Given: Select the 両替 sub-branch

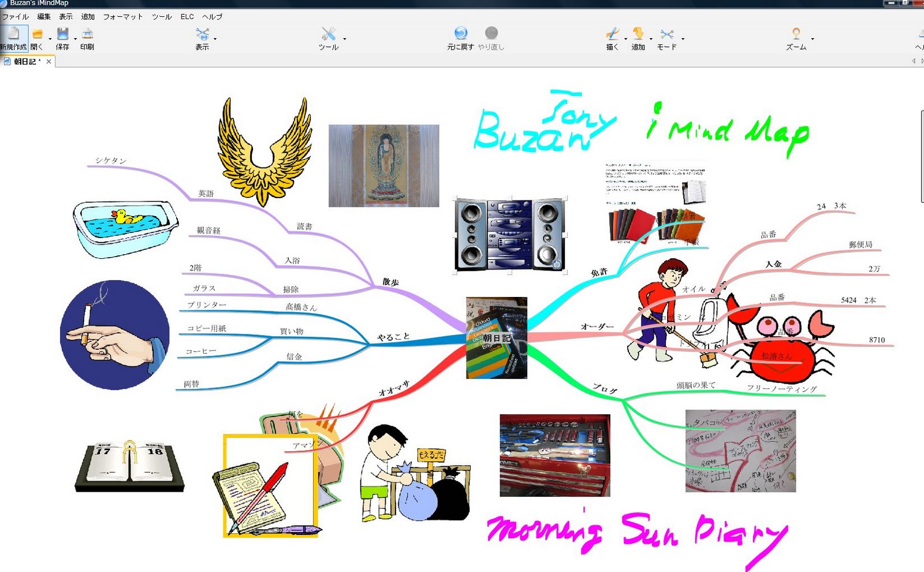Looking at the screenshot, I should coord(191,384).
